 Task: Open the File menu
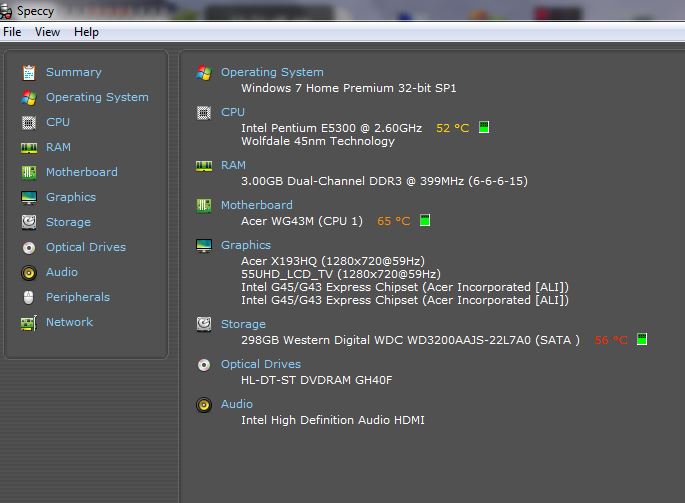pos(12,32)
